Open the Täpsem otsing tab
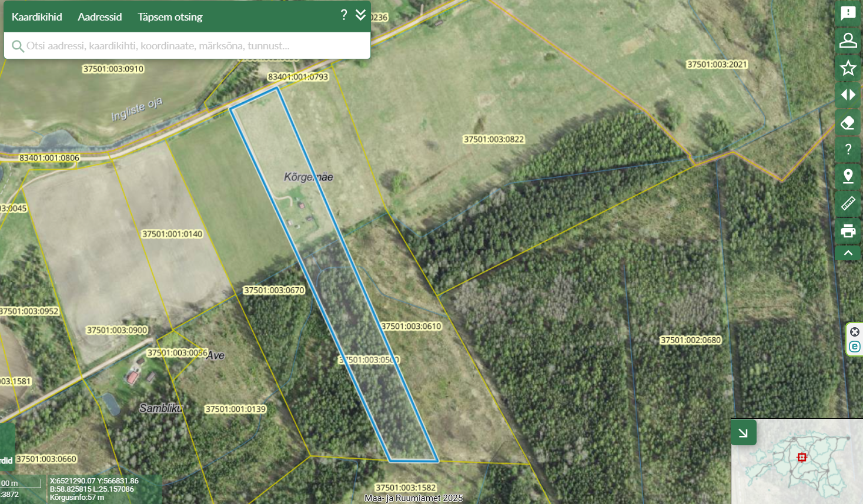Image resolution: width=863 pixels, height=504 pixels. [170, 17]
